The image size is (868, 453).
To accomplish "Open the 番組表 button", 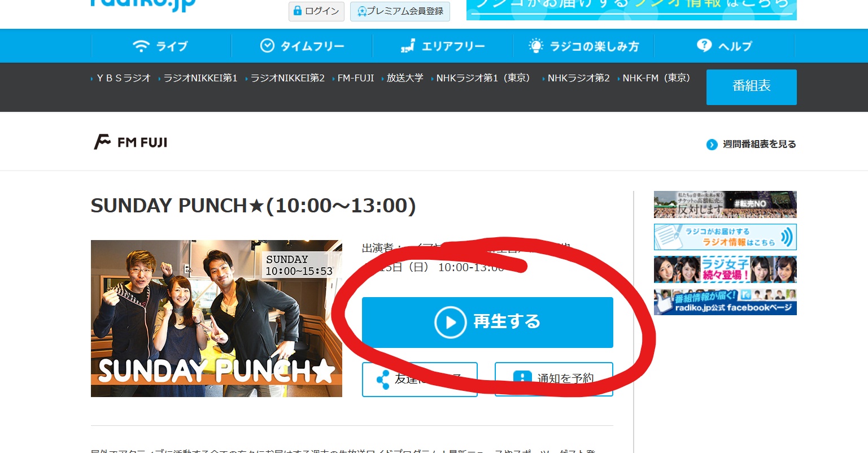I will 751,87.
